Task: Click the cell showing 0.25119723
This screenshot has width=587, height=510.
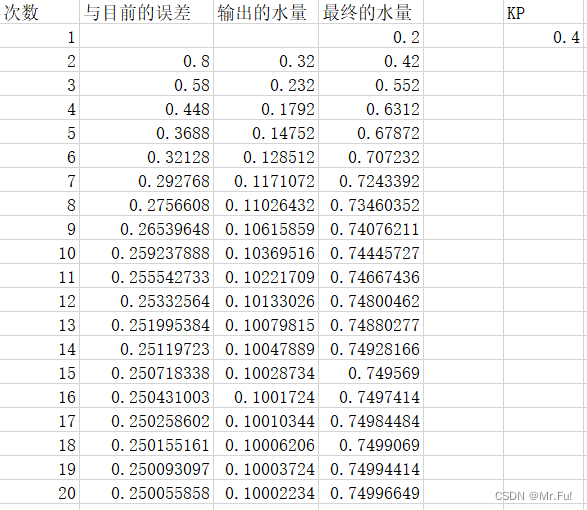Action: 146,347
